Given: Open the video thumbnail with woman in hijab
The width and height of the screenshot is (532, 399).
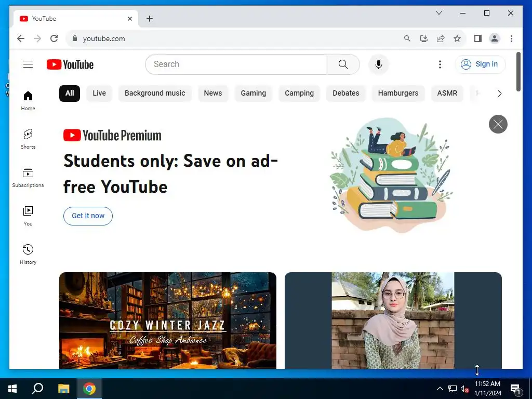Looking at the screenshot, I should tap(393, 320).
